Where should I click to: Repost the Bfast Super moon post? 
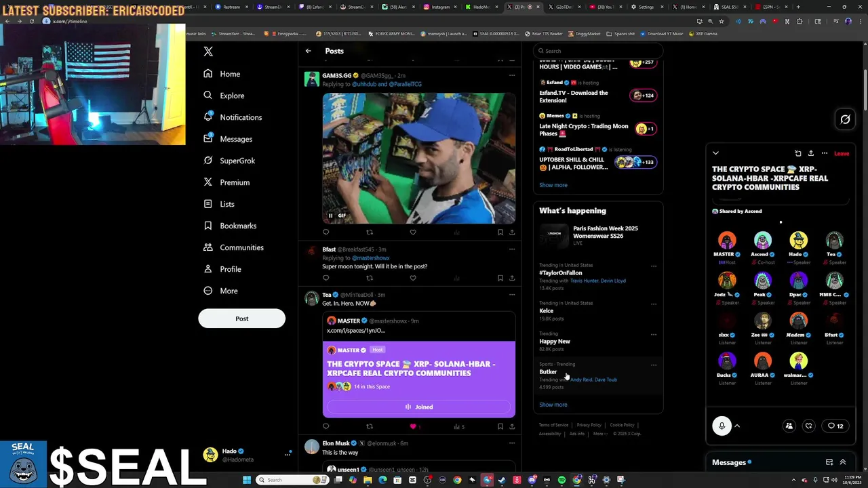click(x=370, y=278)
